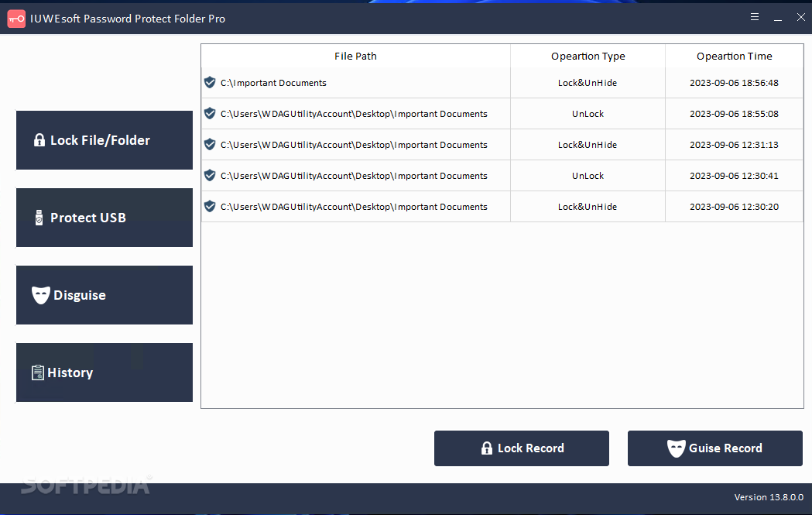Screen dimensions: 812x515
Task: Click the timestamp 2023-09-06 12:30:41
Action: [x=734, y=176]
